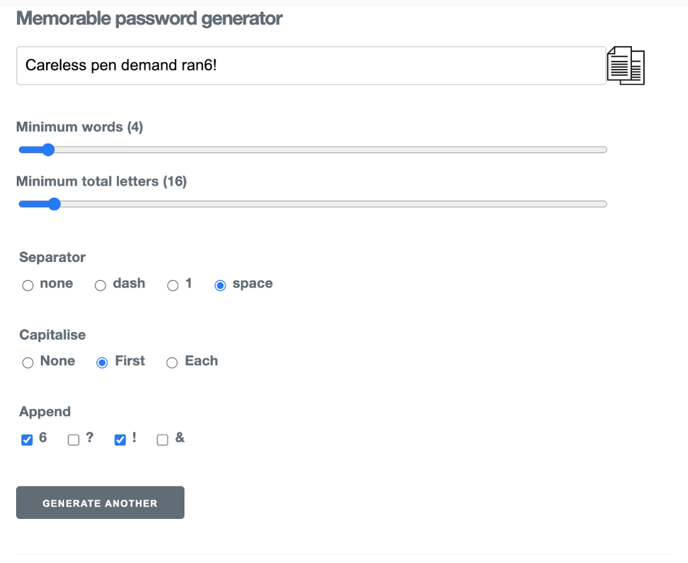This screenshot has width=688, height=563.
Task: Select the '1' separator radio button
Action: click(173, 285)
